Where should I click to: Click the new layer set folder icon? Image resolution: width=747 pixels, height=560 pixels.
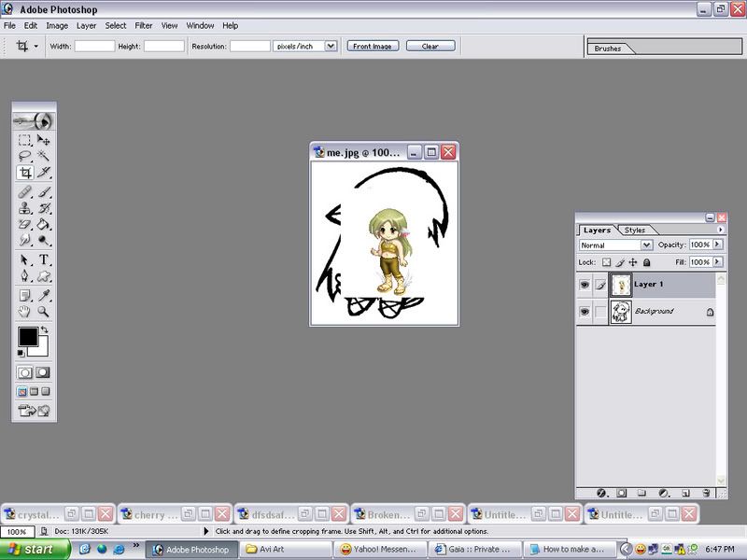641,493
